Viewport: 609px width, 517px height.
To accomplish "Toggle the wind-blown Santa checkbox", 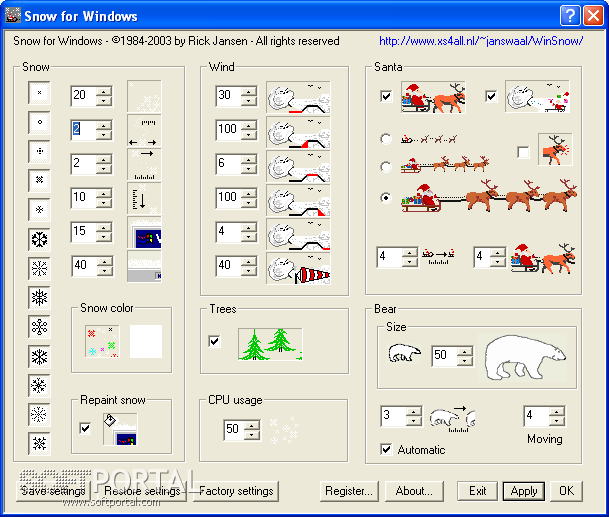I will click(491, 96).
